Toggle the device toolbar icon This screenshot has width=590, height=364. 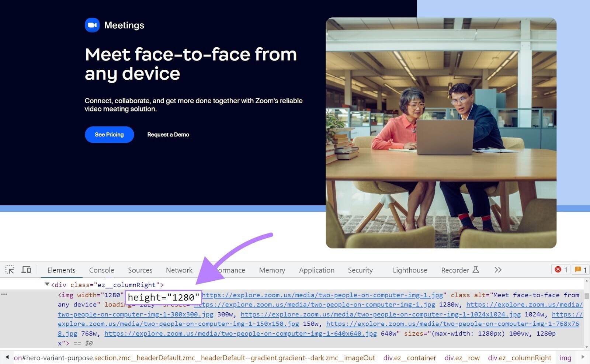[26, 270]
